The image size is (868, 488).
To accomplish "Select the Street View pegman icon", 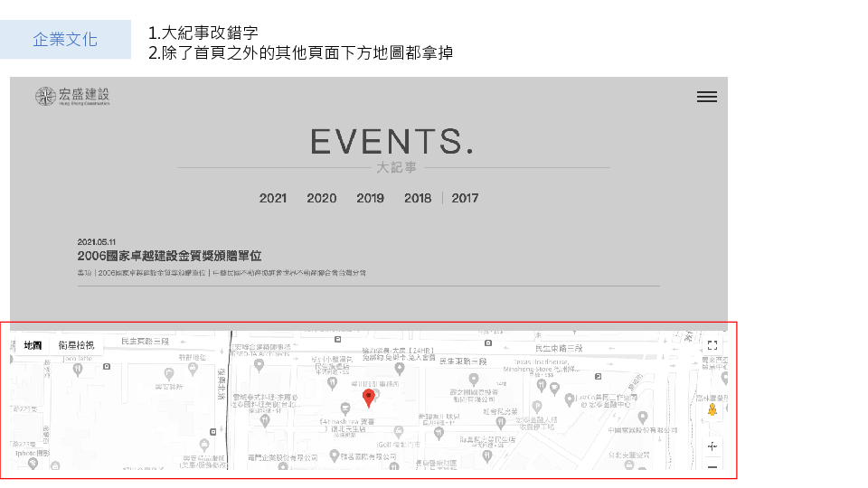I will coord(712,409).
